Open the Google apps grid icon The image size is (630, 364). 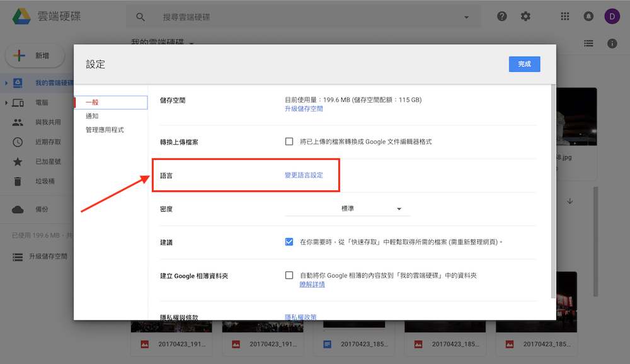tap(565, 17)
